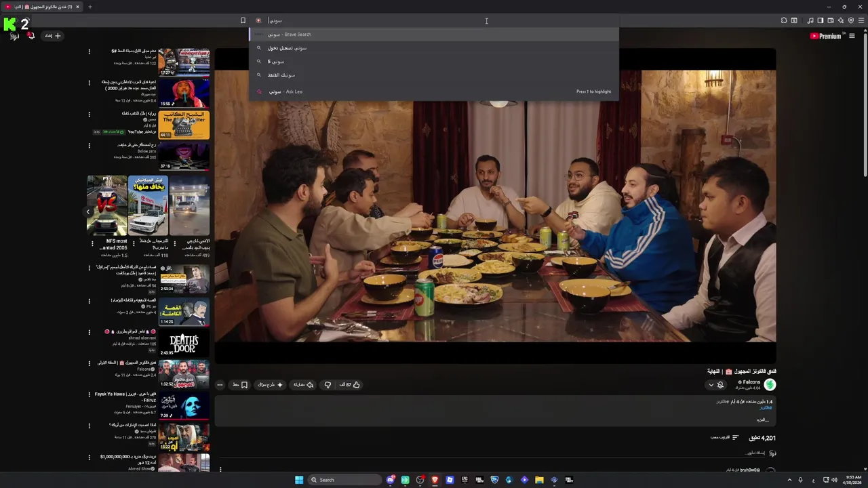
Task: Like the video with thumbs up button
Action: click(x=350, y=385)
